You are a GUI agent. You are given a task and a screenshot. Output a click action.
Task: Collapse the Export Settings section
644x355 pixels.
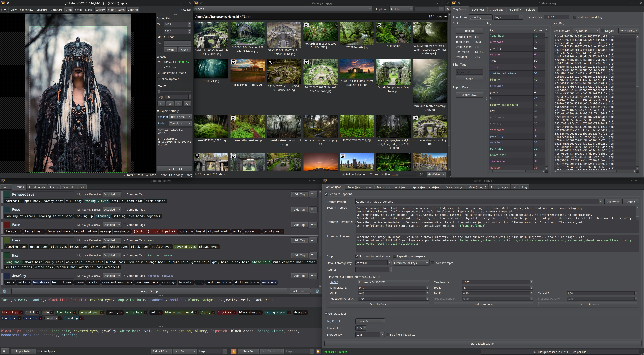(158, 111)
